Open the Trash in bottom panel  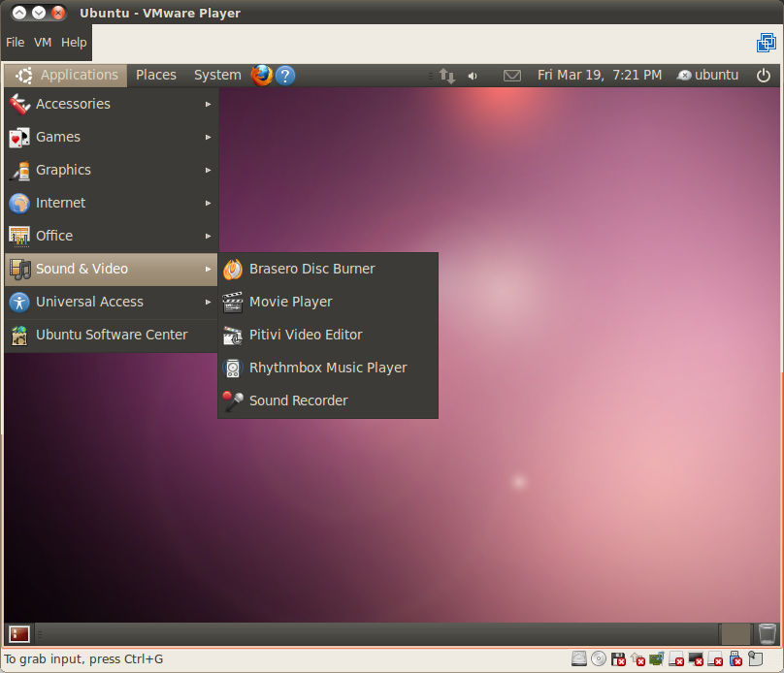pyautogui.click(x=767, y=633)
